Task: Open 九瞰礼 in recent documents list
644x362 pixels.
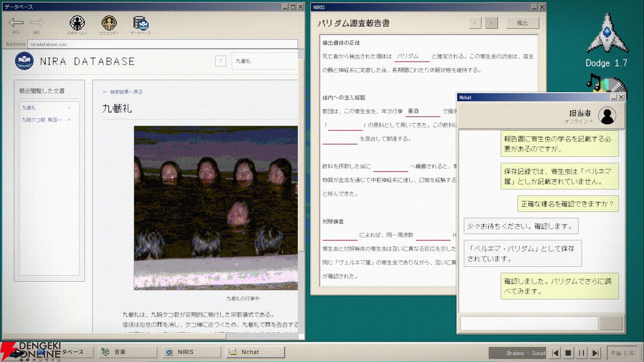Action: [29, 108]
